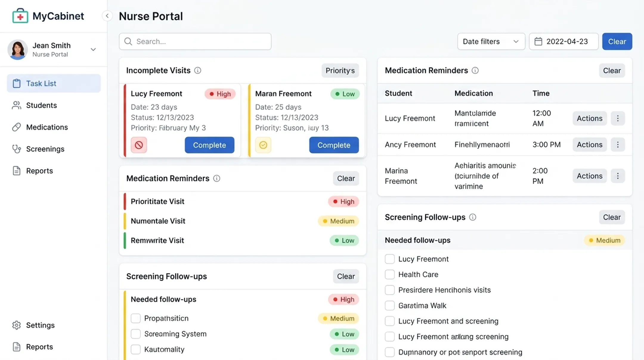Tick the Health Care checkbox
This screenshot has width=644, height=360.
point(390,275)
